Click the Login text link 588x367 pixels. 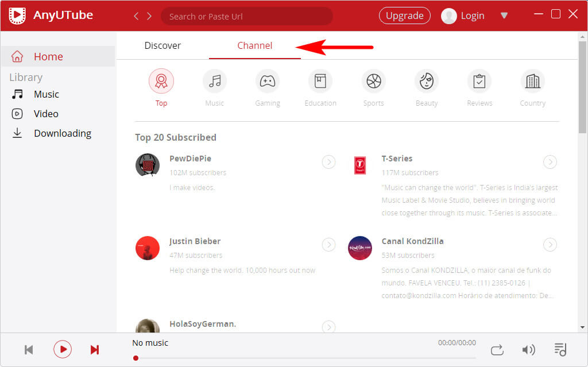473,16
